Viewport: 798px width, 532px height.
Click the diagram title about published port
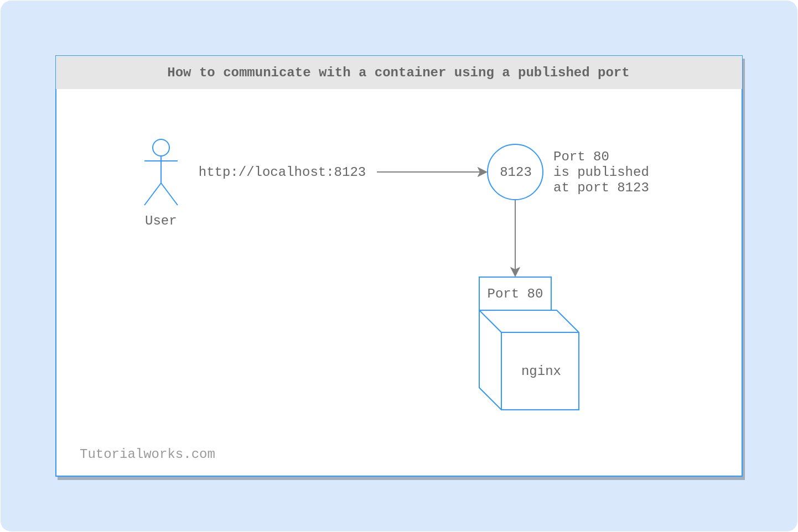click(398, 72)
